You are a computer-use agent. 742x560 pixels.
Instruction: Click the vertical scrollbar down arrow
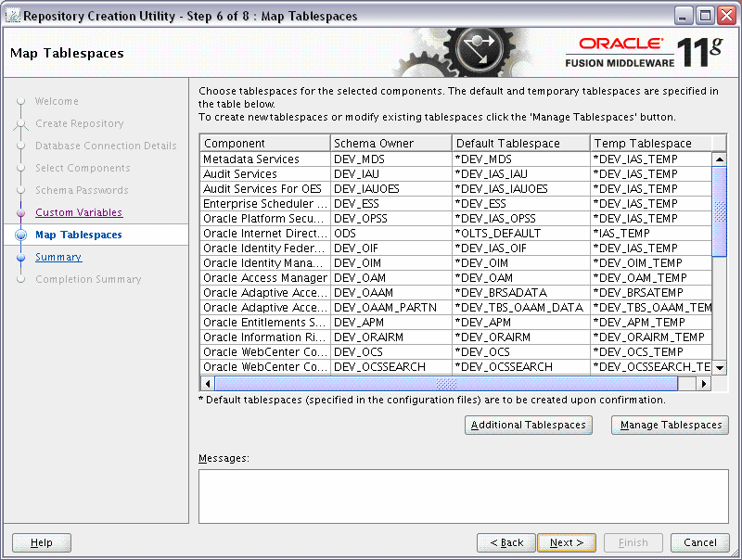pyautogui.click(x=719, y=367)
